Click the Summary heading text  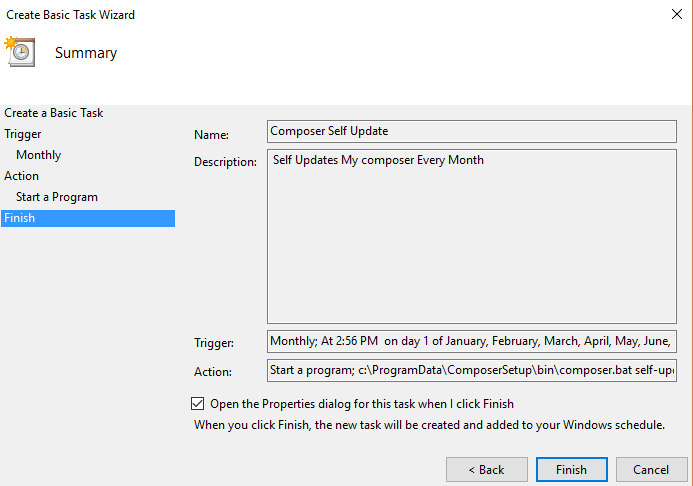(86, 53)
